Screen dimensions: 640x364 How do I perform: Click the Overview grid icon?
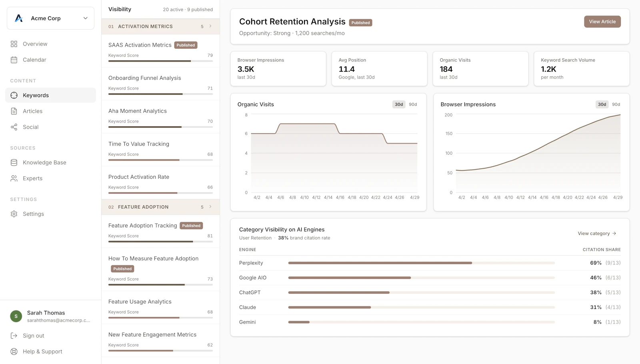click(14, 44)
